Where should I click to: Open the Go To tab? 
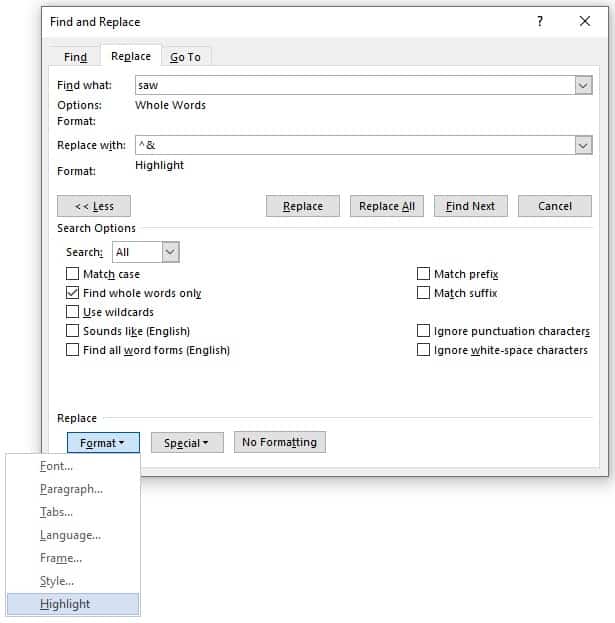[185, 57]
